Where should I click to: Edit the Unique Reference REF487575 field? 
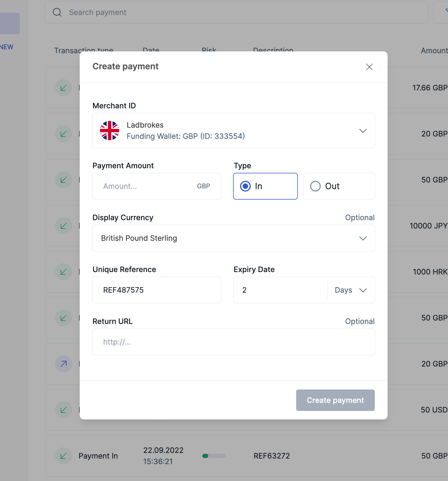click(x=156, y=290)
